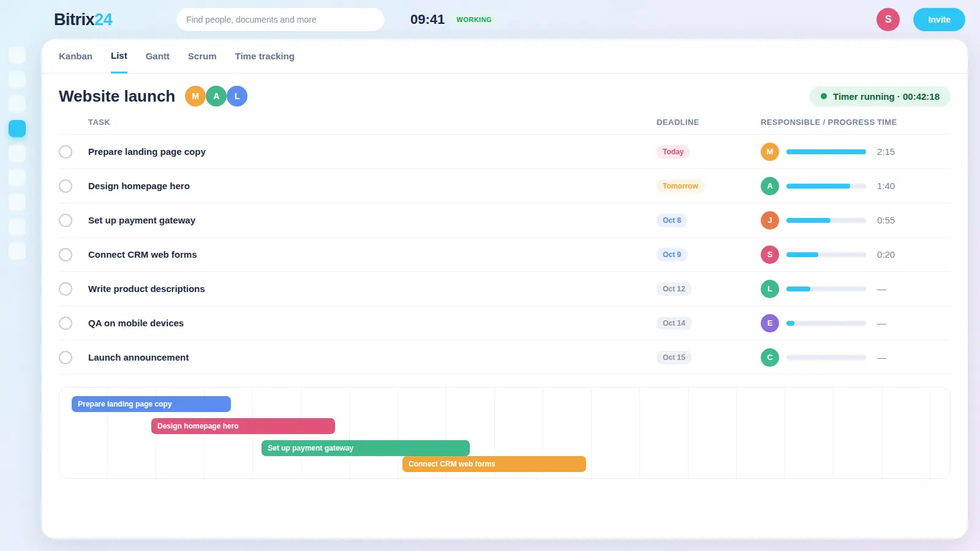
Task: Click progress bar for Prepare landing page copy
Action: [826, 152]
